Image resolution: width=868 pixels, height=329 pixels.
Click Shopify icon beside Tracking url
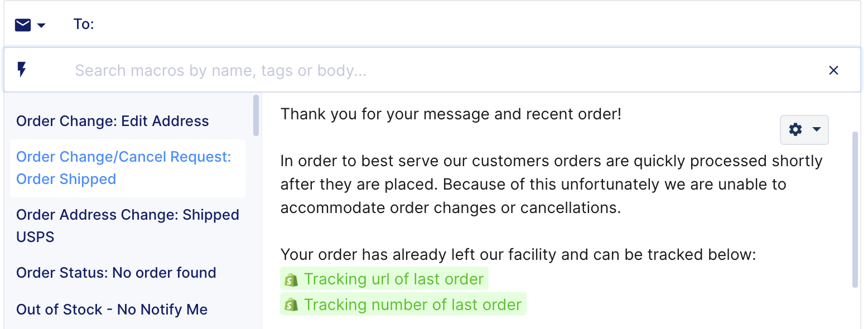point(291,279)
